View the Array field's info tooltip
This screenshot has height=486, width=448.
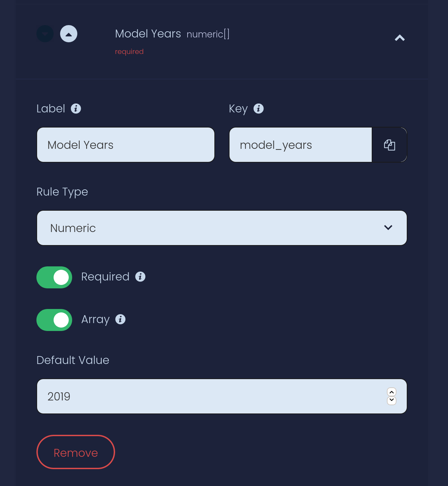click(120, 319)
